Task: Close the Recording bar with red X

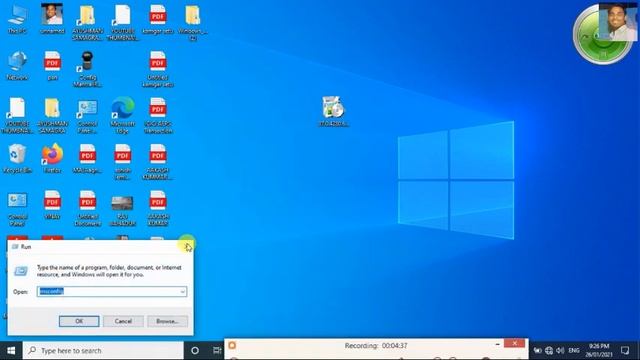Action: coord(514,343)
